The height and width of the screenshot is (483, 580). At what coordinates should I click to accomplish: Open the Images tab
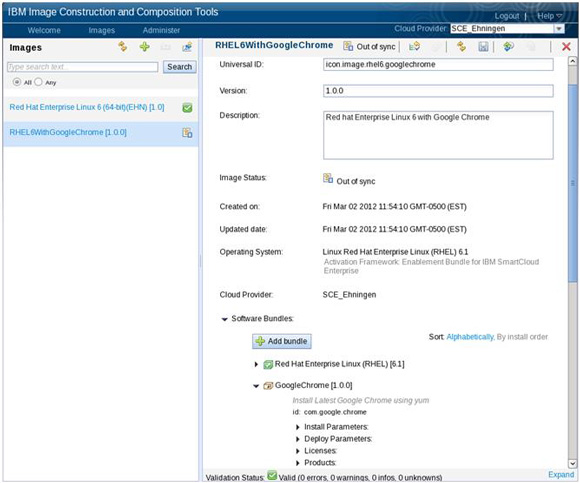[x=102, y=30]
